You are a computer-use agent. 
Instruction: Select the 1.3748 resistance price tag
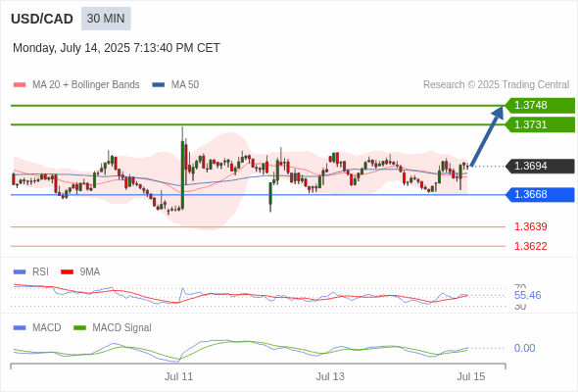coord(540,106)
